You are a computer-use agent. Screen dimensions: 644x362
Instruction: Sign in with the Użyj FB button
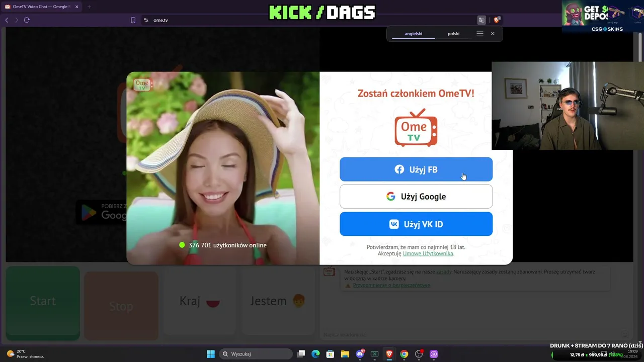click(x=416, y=169)
